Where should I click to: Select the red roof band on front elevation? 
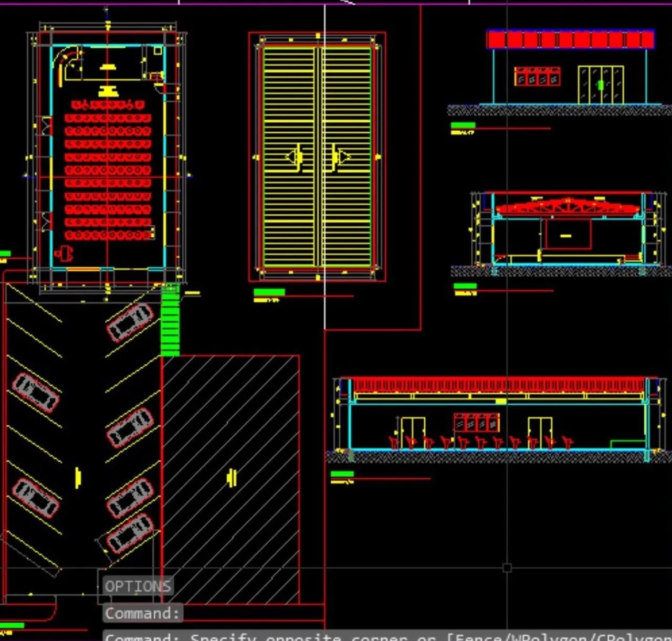(571, 39)
